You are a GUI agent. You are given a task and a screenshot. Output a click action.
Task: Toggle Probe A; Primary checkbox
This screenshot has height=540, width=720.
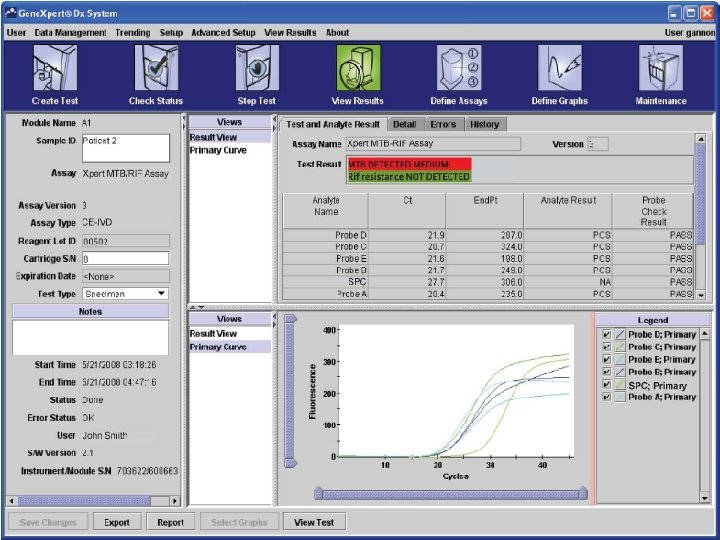607,397
